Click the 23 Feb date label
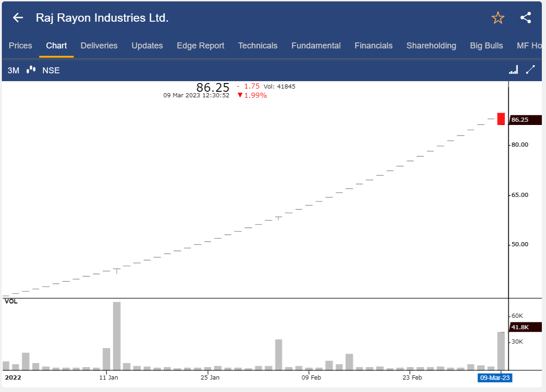546x392 pixels. 412,377
